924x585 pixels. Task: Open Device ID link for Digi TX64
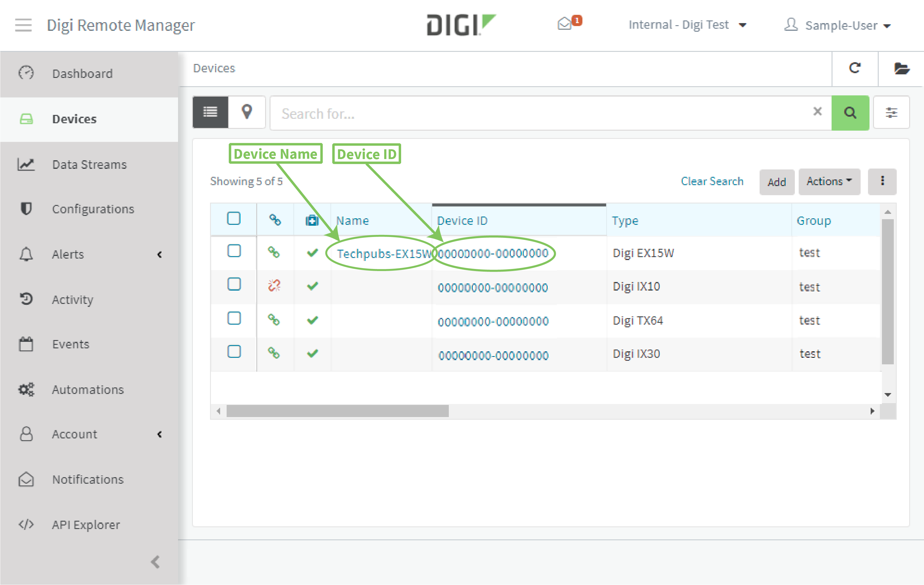pyautogui.click(x=493, y=321)
